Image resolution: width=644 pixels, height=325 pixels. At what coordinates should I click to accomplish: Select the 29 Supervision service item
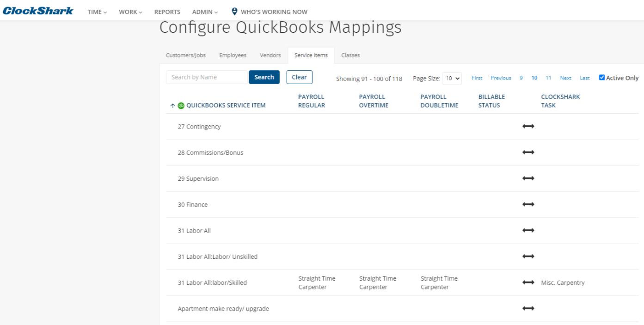(198, 178)
